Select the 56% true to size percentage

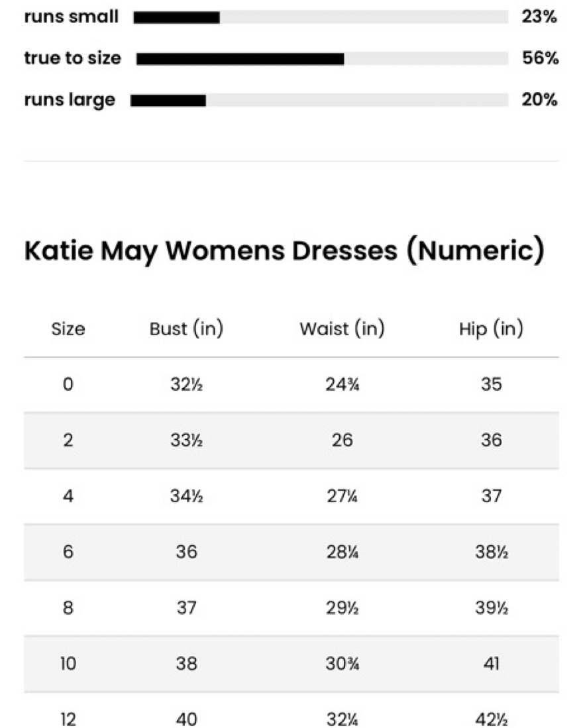[541, 58]
